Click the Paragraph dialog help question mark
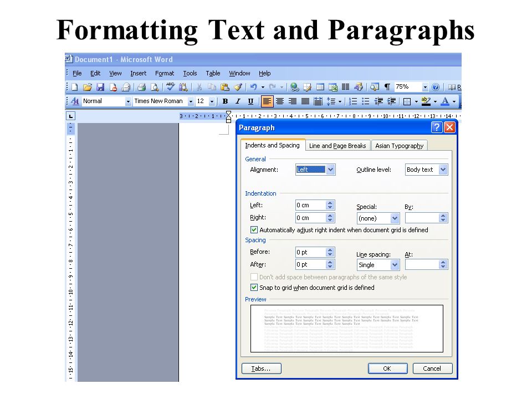 click(x=437, y=127)
